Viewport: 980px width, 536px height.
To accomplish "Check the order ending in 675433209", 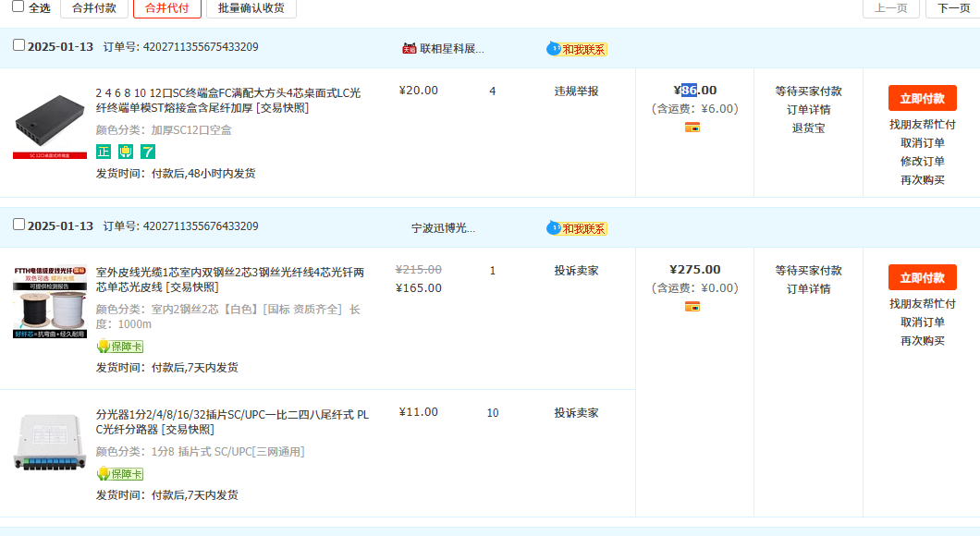I will click(x=19, y=45).
